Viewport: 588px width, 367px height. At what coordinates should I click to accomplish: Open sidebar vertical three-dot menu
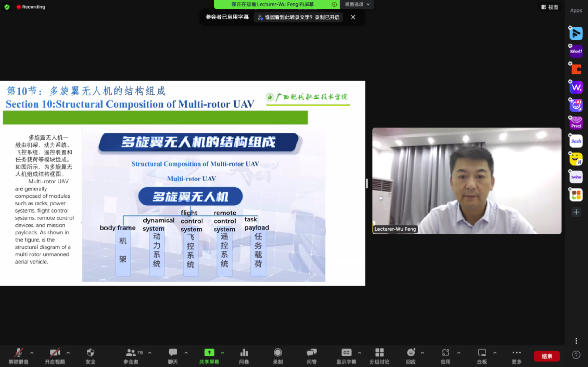point(576,341)
